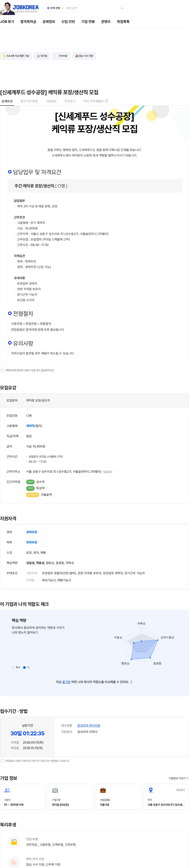189x868 pixels.
Task: Click the 위치 map pin icon
Action: (x=151, y=790)
